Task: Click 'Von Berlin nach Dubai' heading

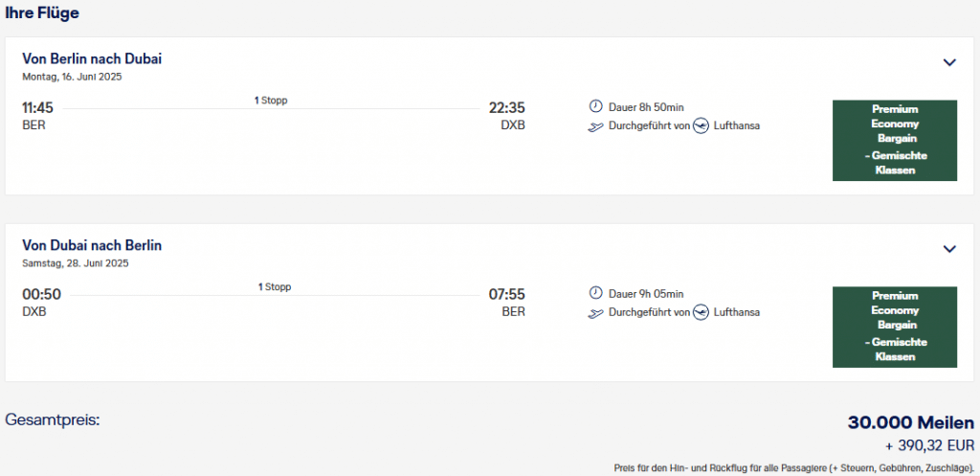Action: (92, 58)
